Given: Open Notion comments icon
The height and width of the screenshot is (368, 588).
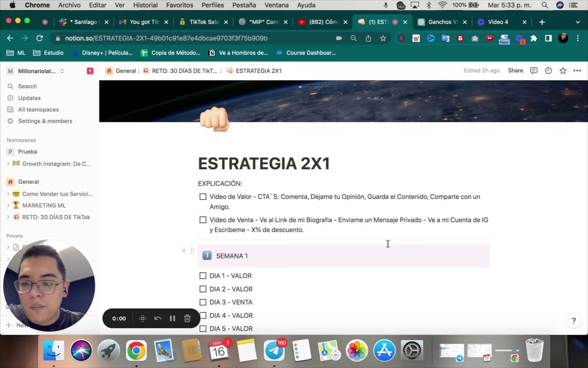Looking at the screenshot, I should pyautogui.click(x=533, y=71).
